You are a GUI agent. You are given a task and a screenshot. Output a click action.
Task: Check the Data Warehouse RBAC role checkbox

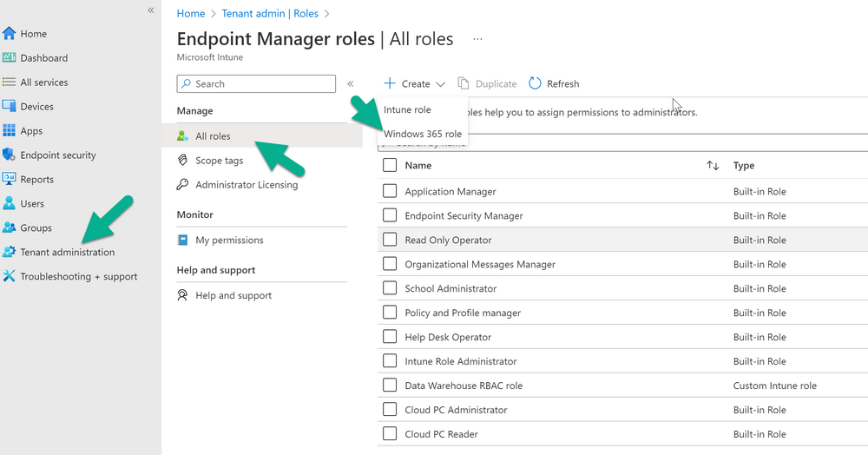click(390, 386)
